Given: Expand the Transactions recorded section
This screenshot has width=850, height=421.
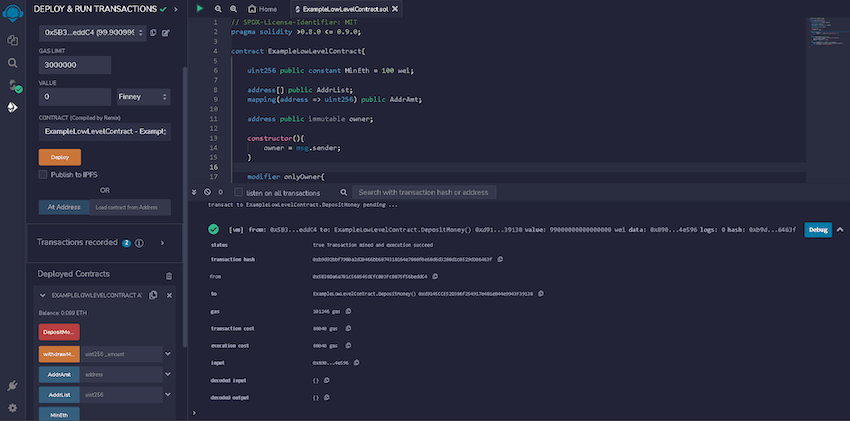Looking at the screenshot, I should (162, 243).
